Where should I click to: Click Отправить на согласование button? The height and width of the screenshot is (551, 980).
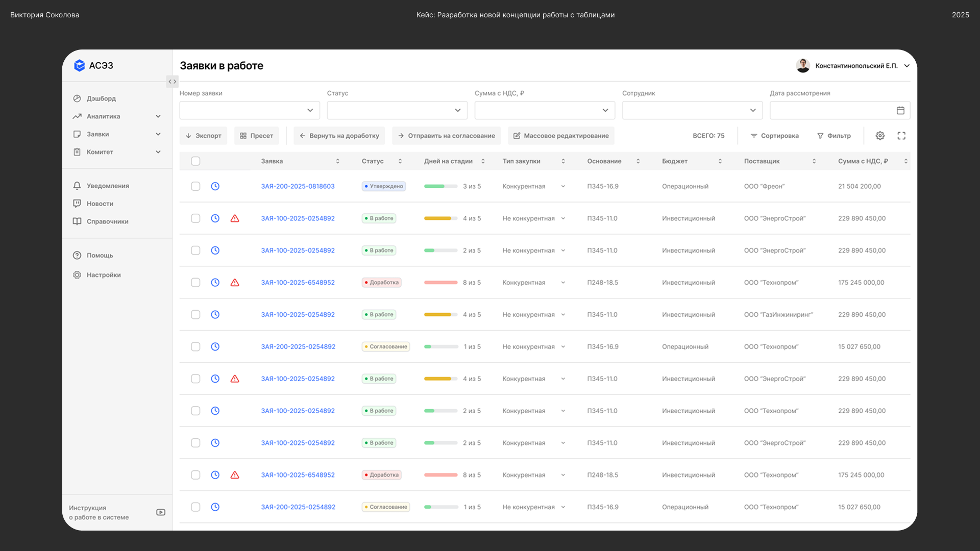(x=446, y=136)
